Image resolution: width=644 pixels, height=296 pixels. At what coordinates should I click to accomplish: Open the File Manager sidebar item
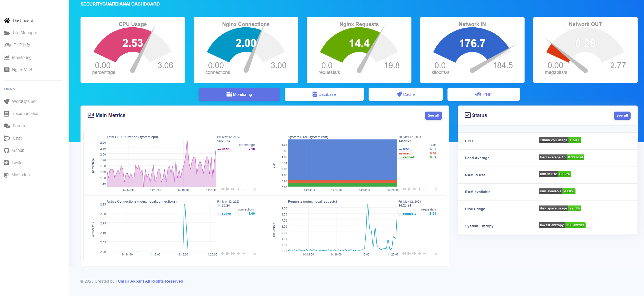pyautogui.click(x=25, y=33)
